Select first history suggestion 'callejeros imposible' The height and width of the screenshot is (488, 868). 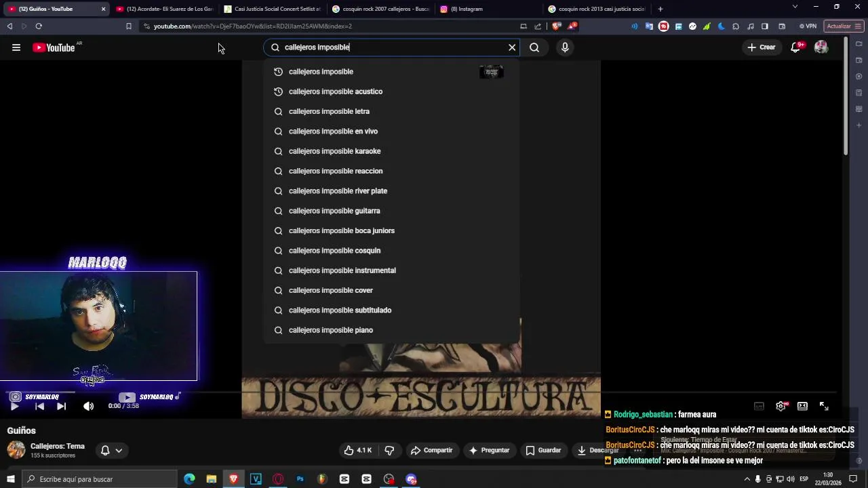point(392,72)
